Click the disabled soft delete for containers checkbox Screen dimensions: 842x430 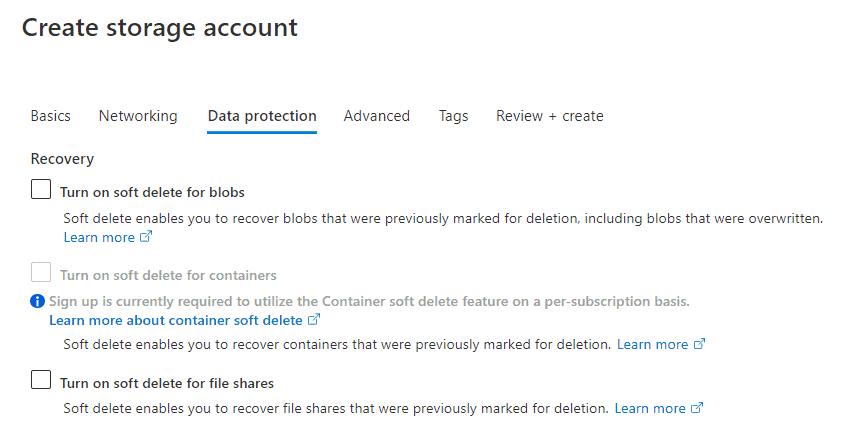click(x=41, y=272)
